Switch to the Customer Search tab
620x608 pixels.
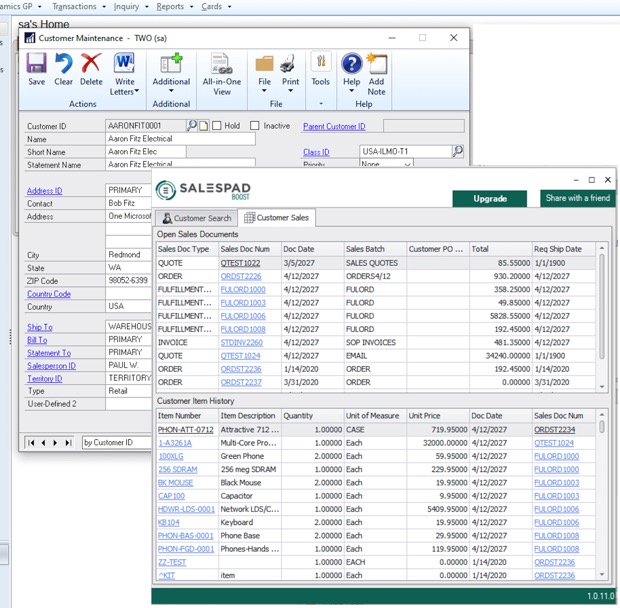click(197, 218)
